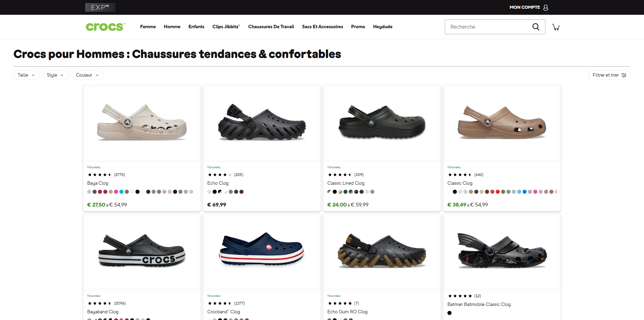Open the Promo menu
The height and width of the screenshot is (320, 644).
(358, 27)
